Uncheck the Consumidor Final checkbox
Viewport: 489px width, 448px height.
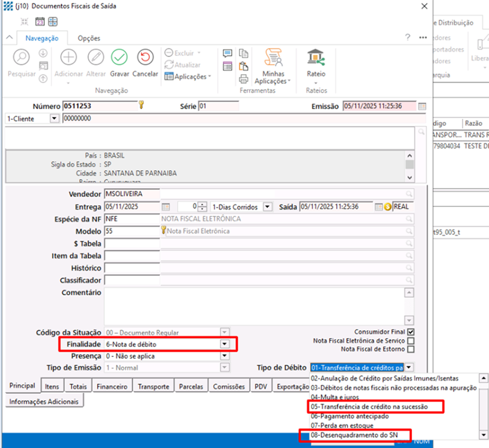coord(411,331)
